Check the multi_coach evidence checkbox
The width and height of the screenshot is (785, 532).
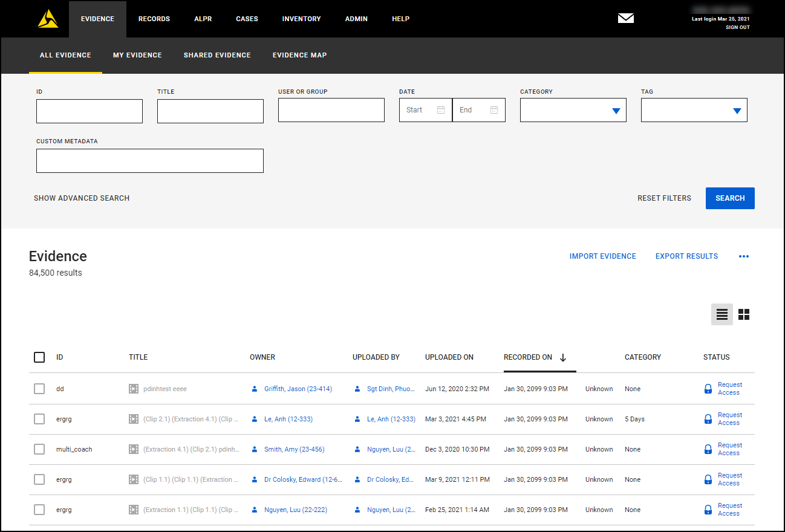coord(39,449)
